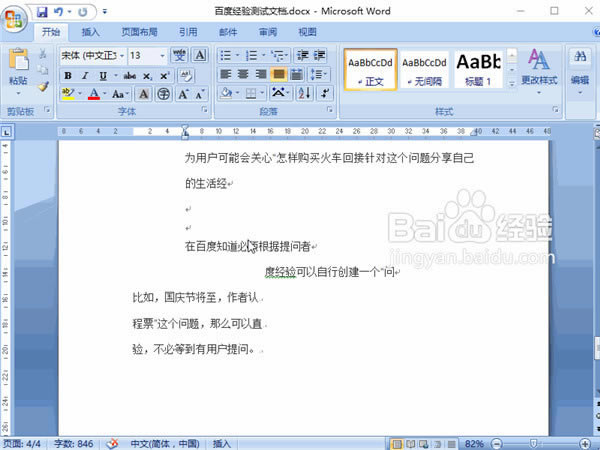Select the 邮件 tab
Screen dimensions: 600x450
click(x=228, y=32)
